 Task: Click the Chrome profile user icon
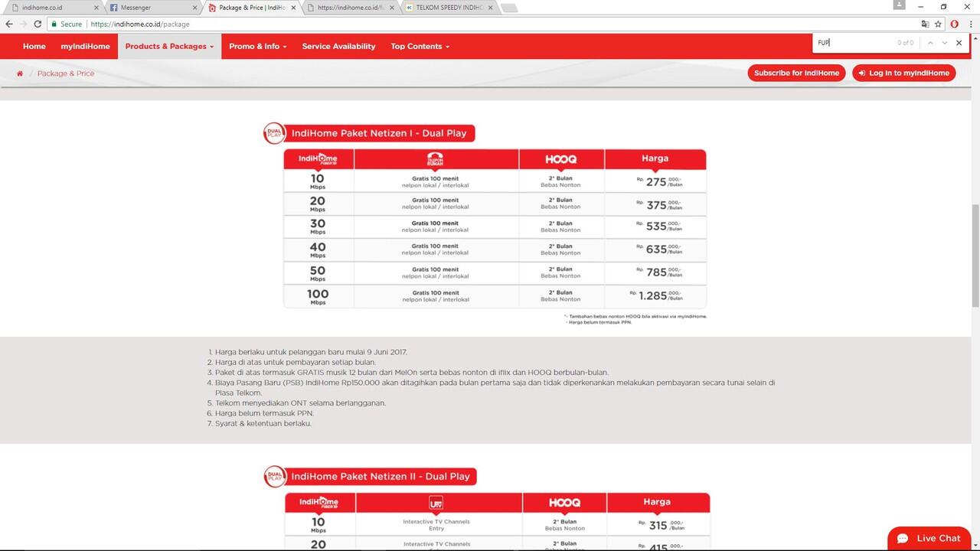pyautogui.click(x=900, y=5)
